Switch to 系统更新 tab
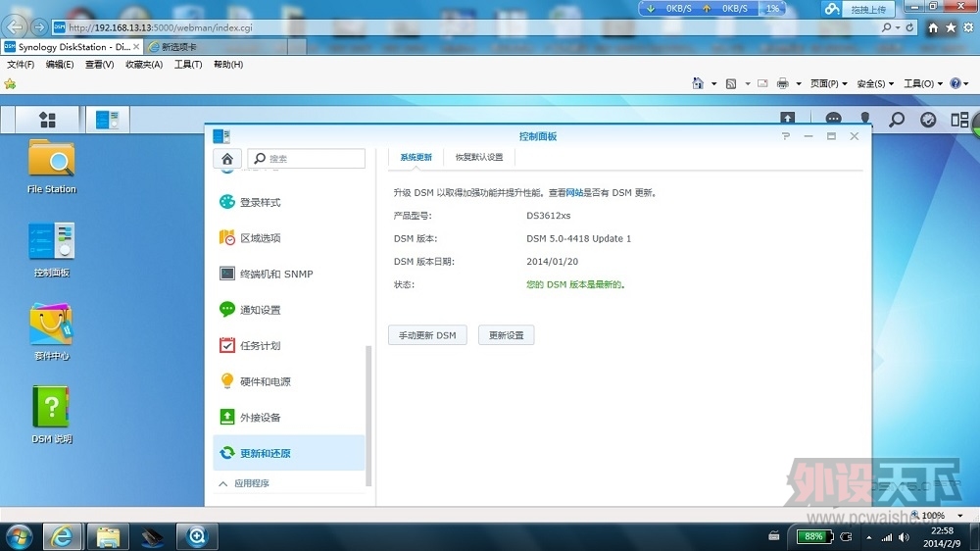 click(416, 157)
